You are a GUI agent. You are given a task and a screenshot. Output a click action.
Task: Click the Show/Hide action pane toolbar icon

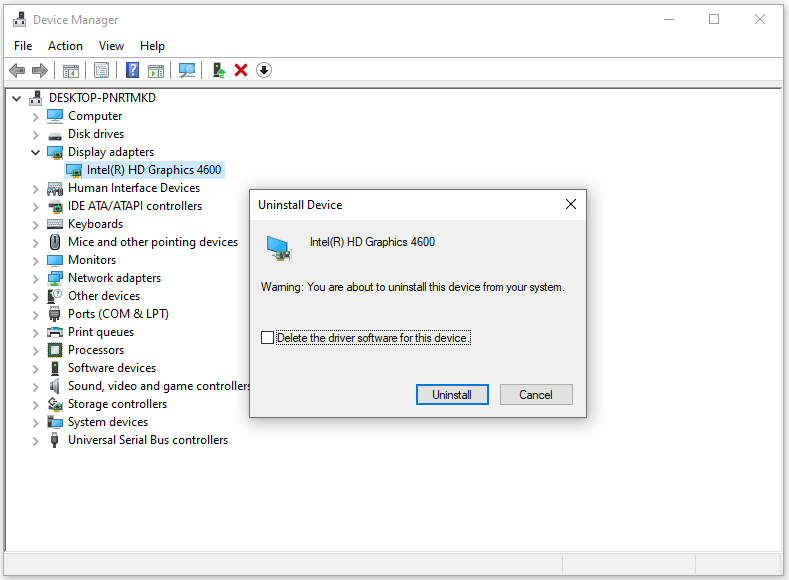[156, 71]
